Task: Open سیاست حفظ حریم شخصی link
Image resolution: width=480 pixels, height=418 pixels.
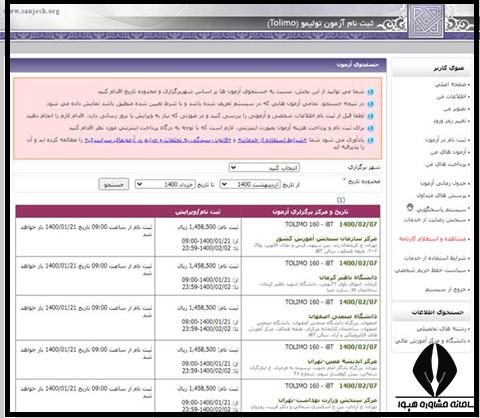Action: coord(430,270)
